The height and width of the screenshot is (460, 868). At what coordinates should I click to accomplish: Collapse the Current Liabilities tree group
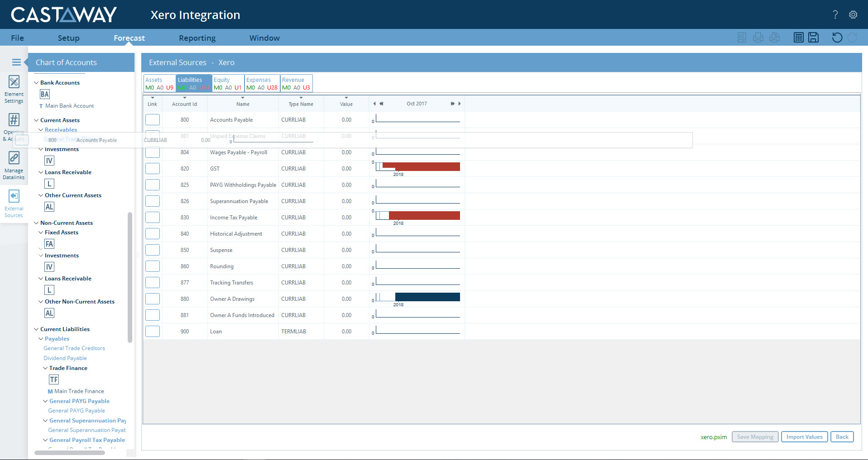click(x=36, y=329)
